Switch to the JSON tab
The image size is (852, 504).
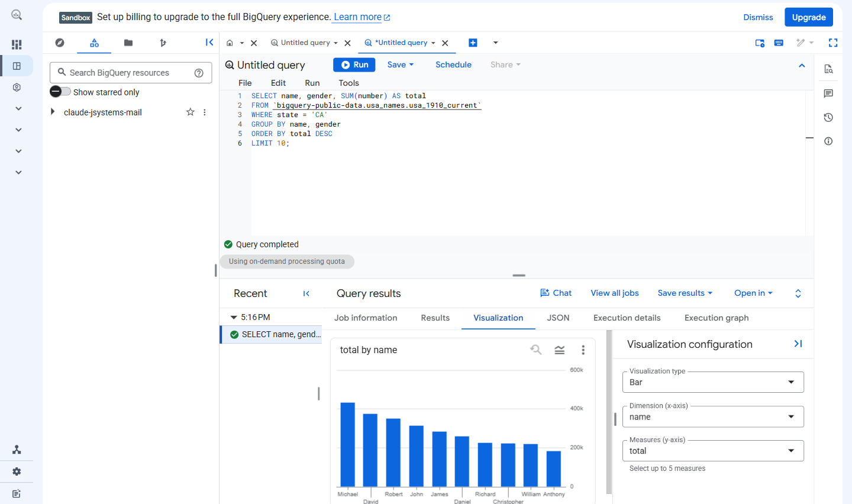[x=558, y=318]
